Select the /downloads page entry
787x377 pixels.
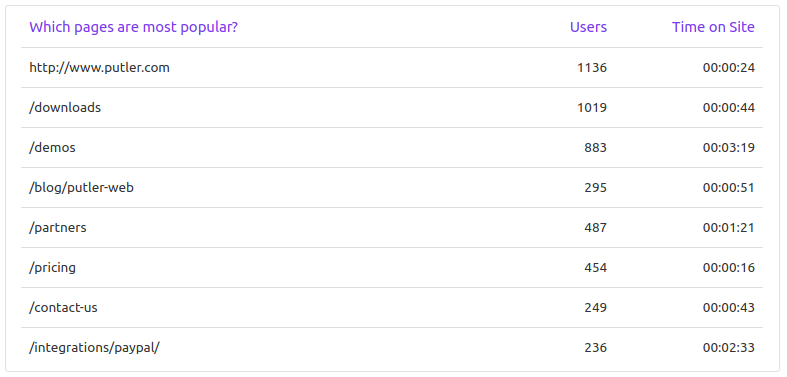pyautogui.click(x=65, y=107)
